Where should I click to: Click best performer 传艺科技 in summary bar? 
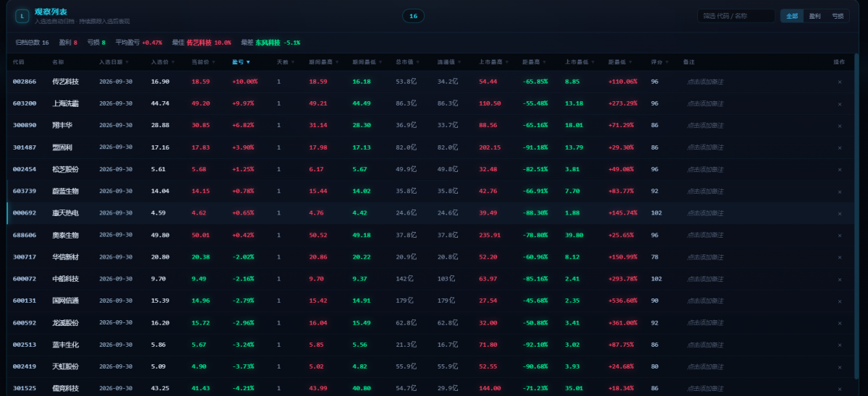[x=200, y=43]
